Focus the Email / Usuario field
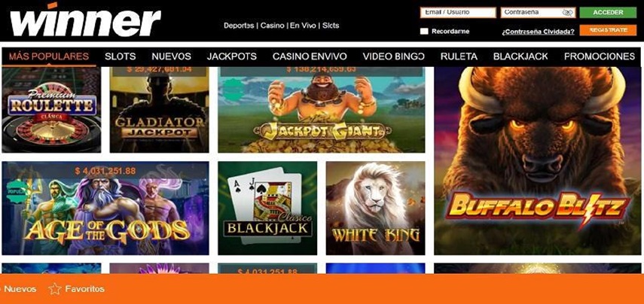The image size is (644, 304). pos(458,13)
